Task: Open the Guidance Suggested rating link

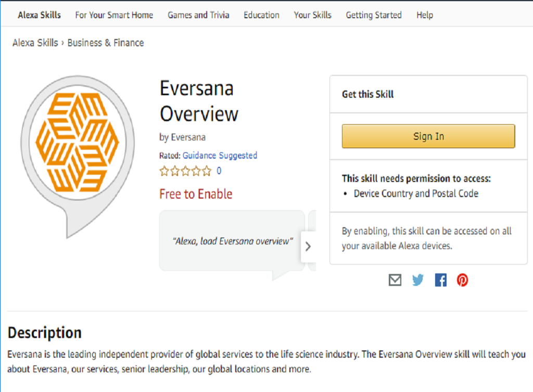Action: coord(220,155)
